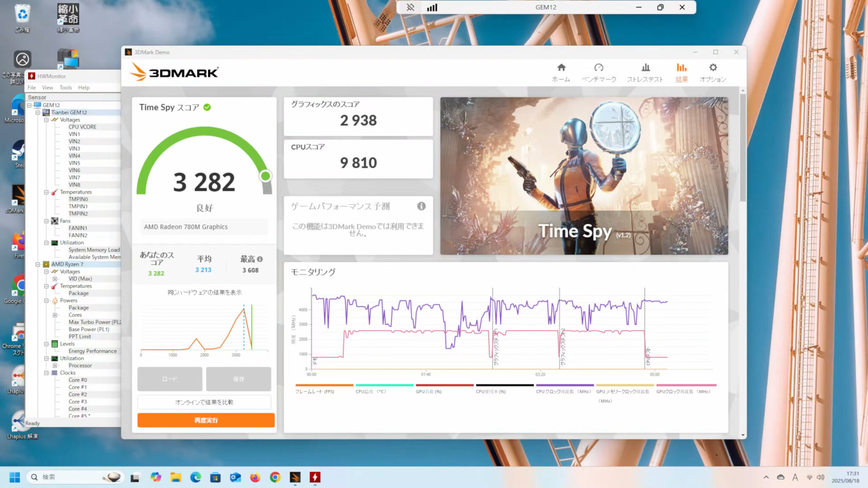Open the 3DMark ホーム home tab
This screenshot has width=868, height=488.
[x=561, y=72]
